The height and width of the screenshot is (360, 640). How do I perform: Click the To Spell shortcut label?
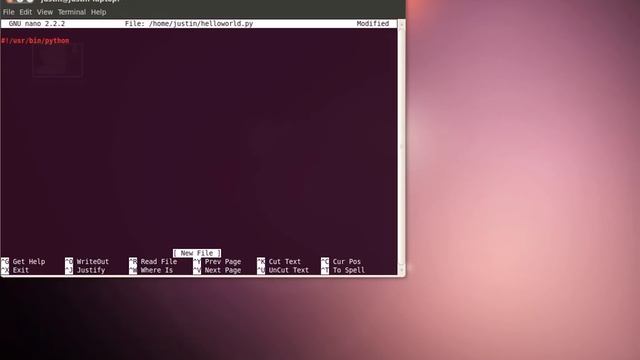coord(349,270)
